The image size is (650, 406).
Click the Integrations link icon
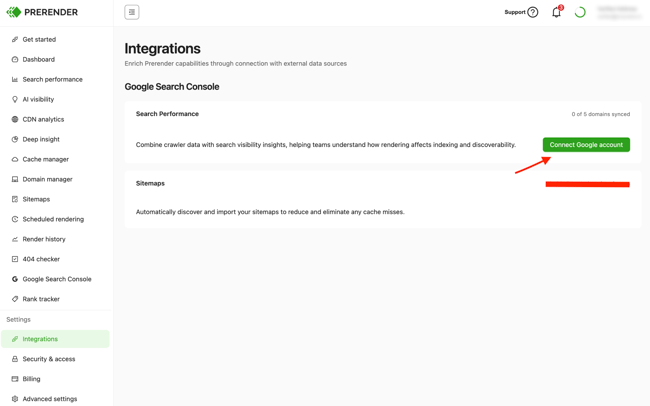point(15,339)
